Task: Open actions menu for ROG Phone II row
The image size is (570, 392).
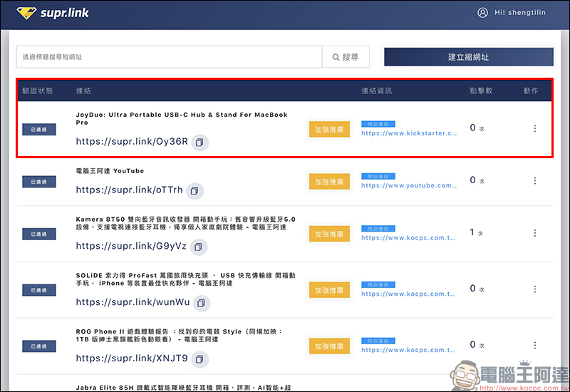Action: [x=535, y=345]
